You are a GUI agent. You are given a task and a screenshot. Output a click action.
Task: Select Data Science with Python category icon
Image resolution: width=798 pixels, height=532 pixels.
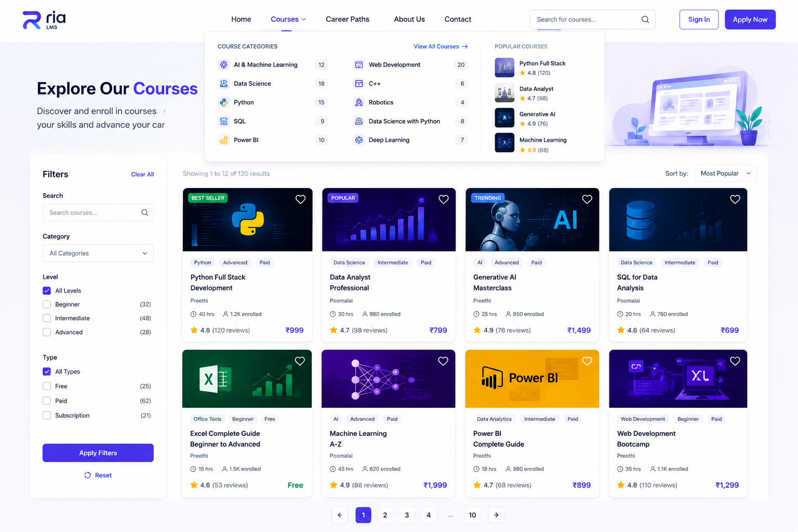[359, 121]
